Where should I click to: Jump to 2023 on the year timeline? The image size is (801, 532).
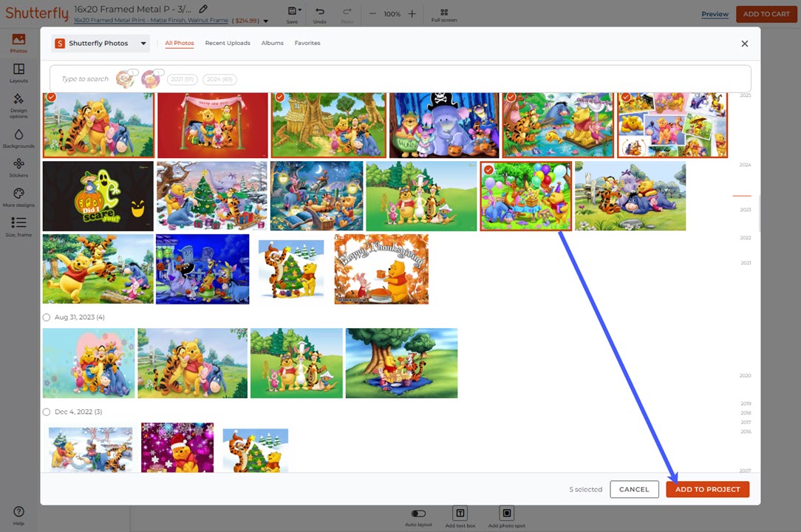[x=745, y=210]
